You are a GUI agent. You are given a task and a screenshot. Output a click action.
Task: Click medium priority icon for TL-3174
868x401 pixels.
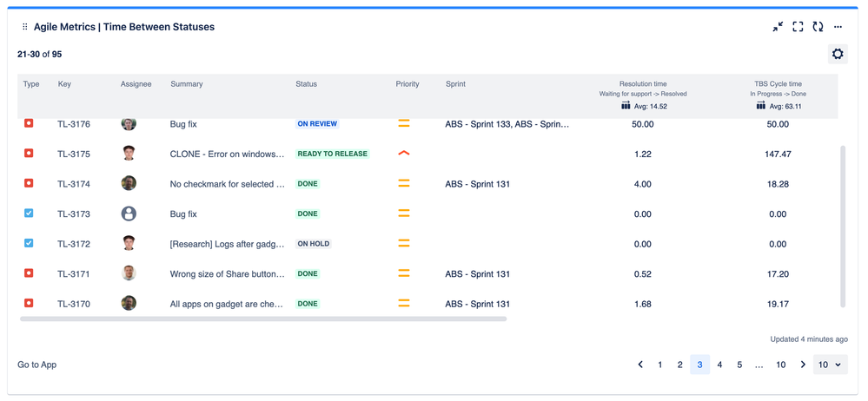404,184
